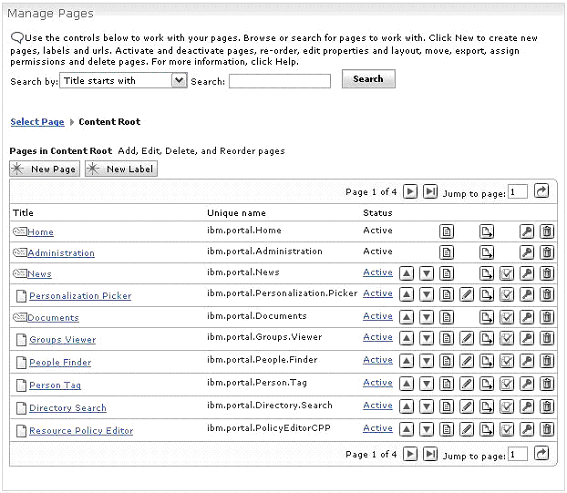Open the News page link
Image resolution: width=567 pixels, height=493 pixels.
click(39, 274)
